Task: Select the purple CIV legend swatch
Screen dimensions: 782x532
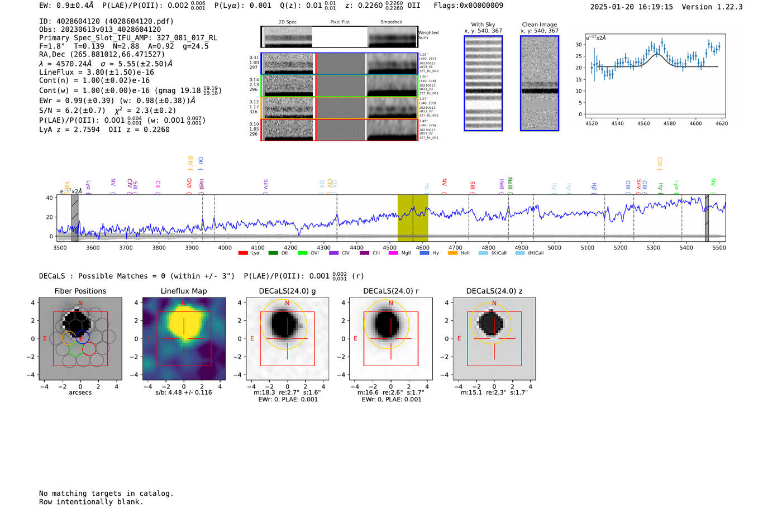Action: click(333, 253)
